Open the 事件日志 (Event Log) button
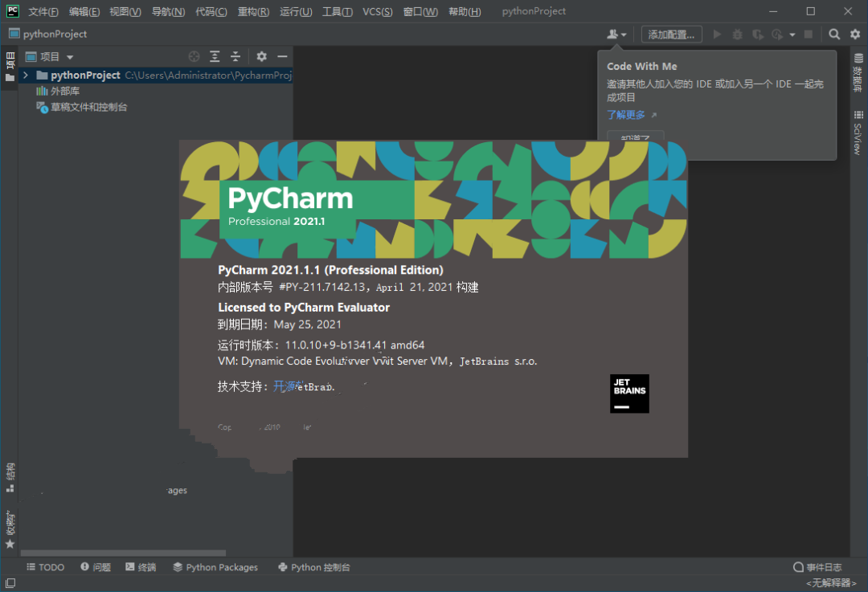The width and height of the screenshot is (868, 592). [x=817, y=567]
